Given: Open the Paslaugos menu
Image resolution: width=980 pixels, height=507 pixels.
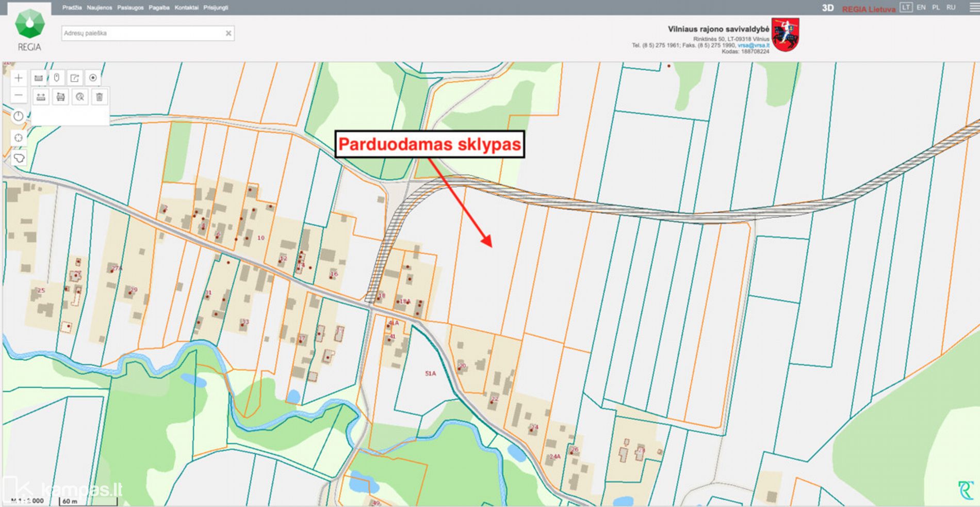Looking at the screenshot, I should 130,8.
